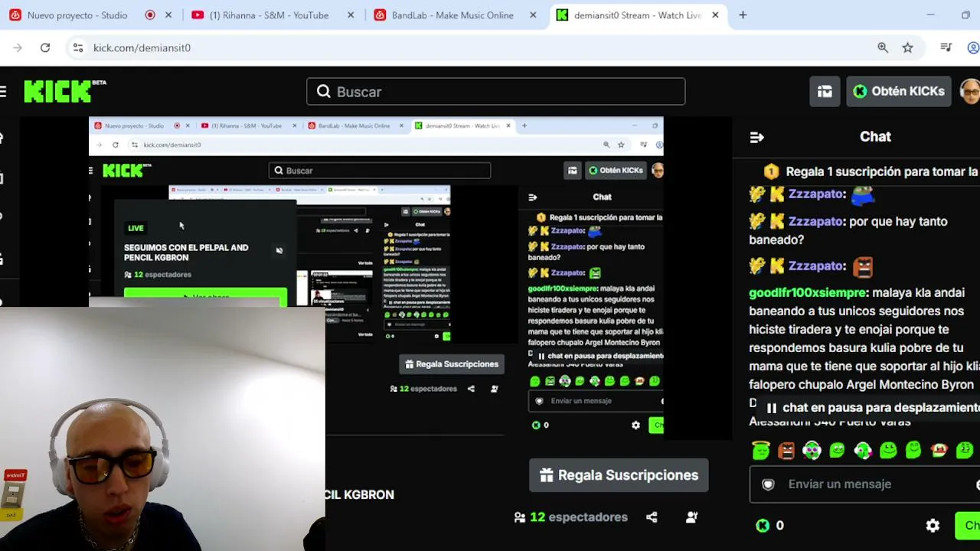Click the share icon next to espectadores
980x551 pixels.
pyautogui.click(x=652, y=517)
